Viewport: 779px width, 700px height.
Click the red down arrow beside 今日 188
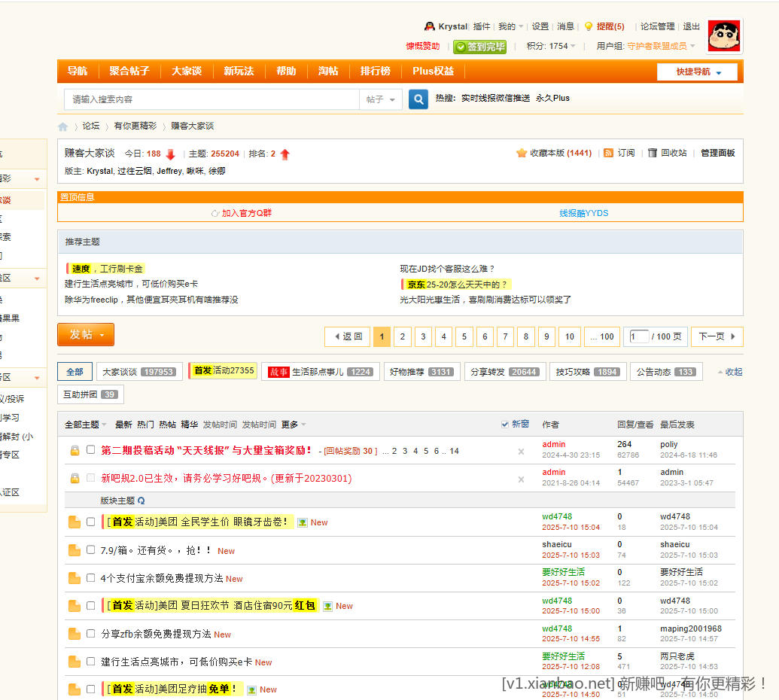(x=170, y=154)
